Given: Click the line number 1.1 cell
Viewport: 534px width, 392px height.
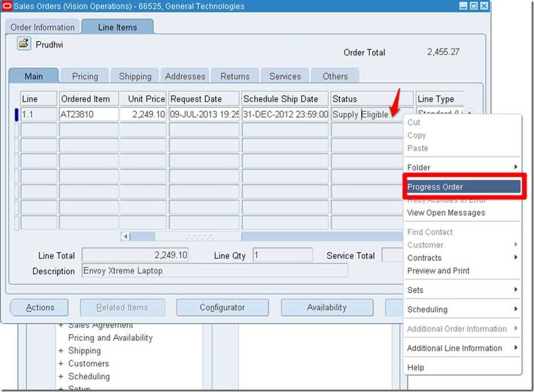Looking at the screenshot, I should click(39, 114).
